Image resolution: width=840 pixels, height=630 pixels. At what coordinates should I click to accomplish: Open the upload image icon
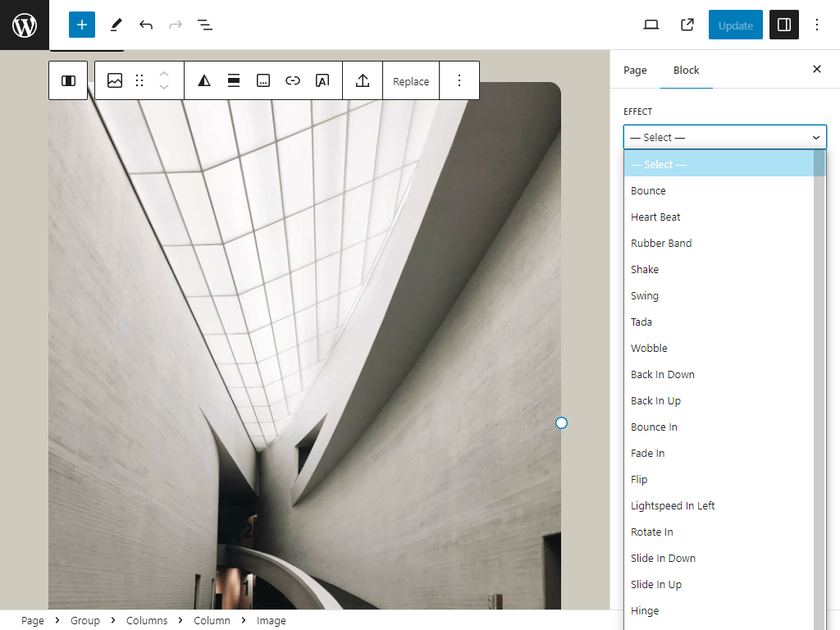point(363,81)
